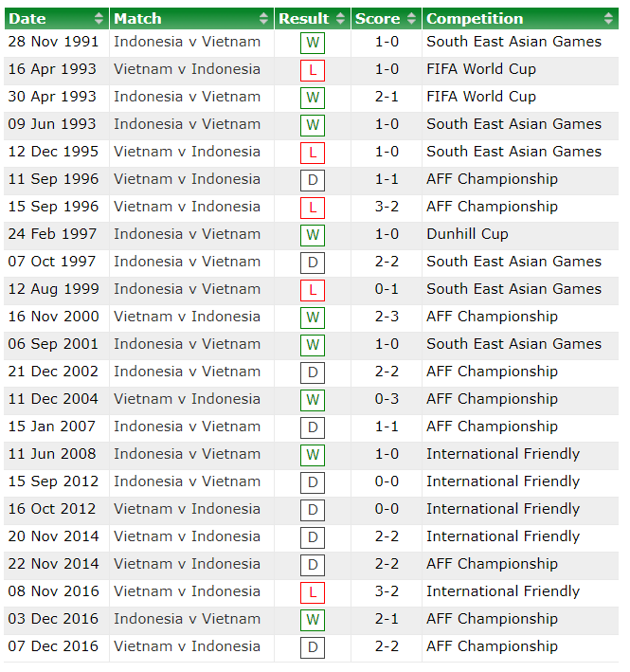Open the 30 Apr 1993 FIFA World Cup entry
The width and height of the screenshot is (630, 672).
(480, 97)
